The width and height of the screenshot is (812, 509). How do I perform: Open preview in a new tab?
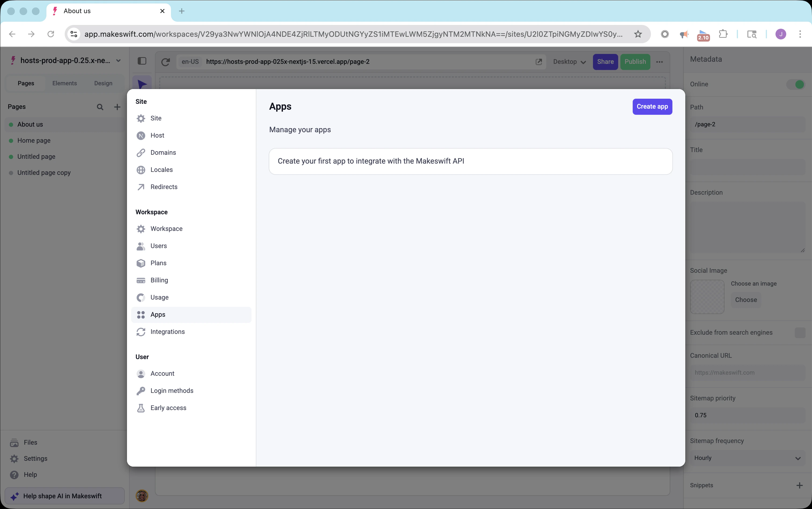pyautogui.click(x=539, y=62)
